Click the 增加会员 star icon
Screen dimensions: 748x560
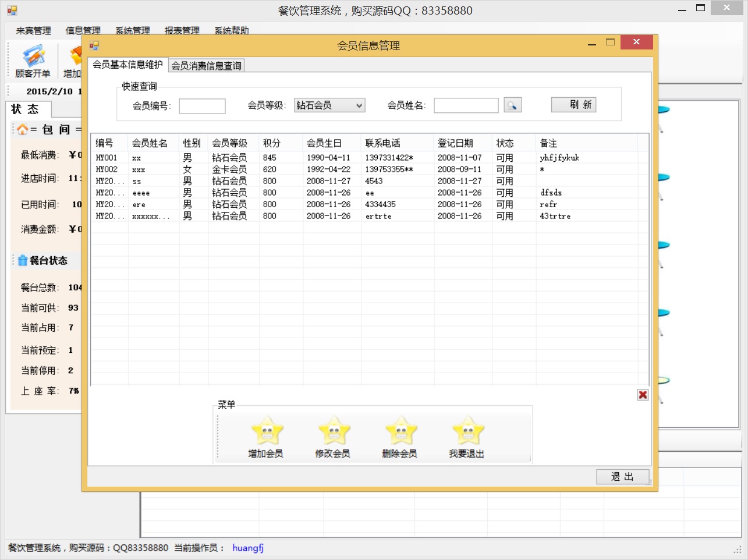pyautogui.click(x=267, y=431)
